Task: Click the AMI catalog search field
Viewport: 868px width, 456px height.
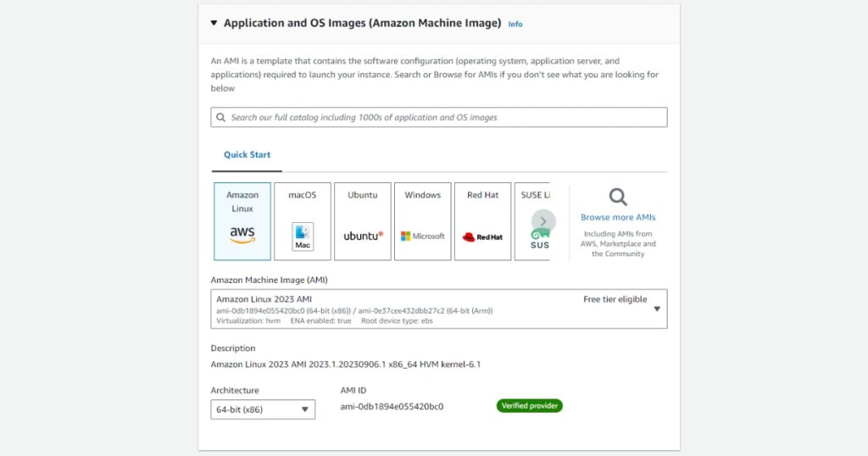Action: pyautogui.click(x=438, y=117)
